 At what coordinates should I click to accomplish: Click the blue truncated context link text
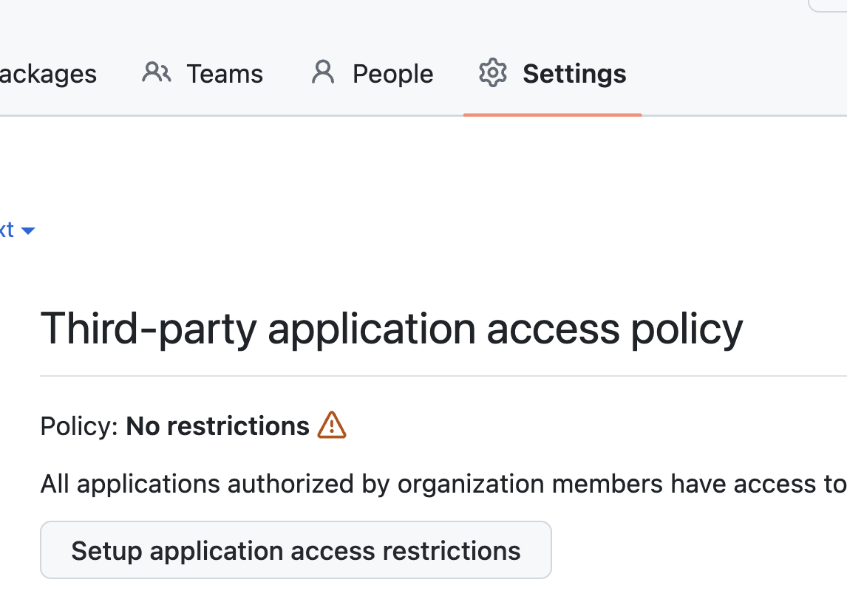pos(7,230)
